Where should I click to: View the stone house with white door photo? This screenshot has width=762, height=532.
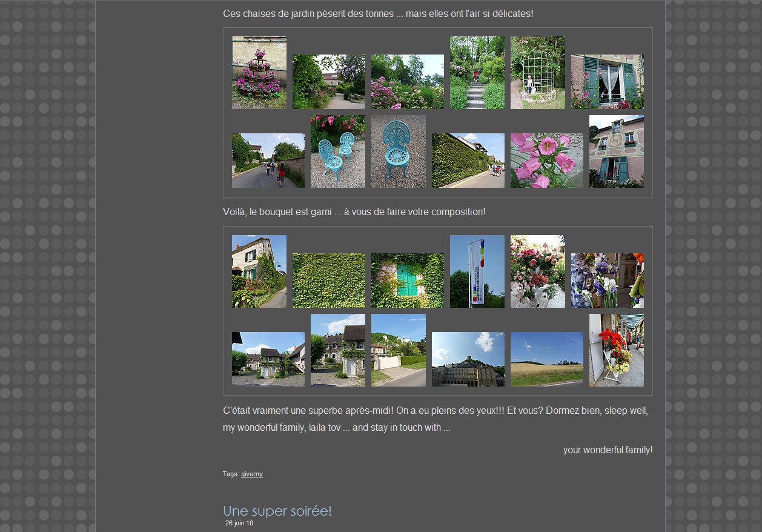pos(337,350)
